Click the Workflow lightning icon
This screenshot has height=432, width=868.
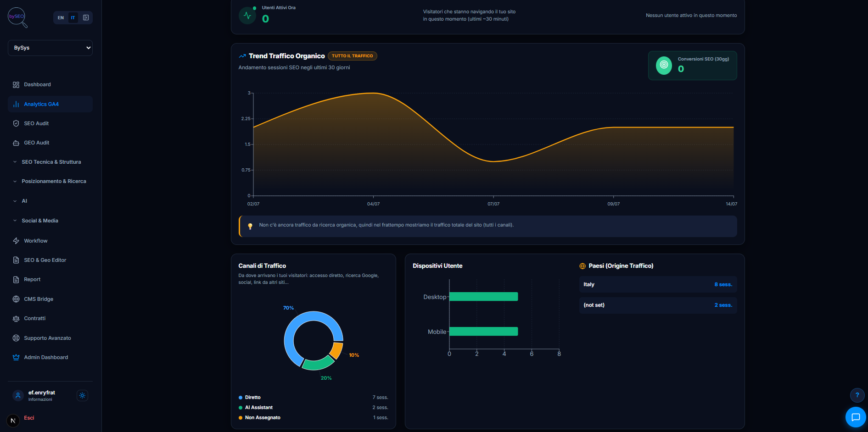16,241
